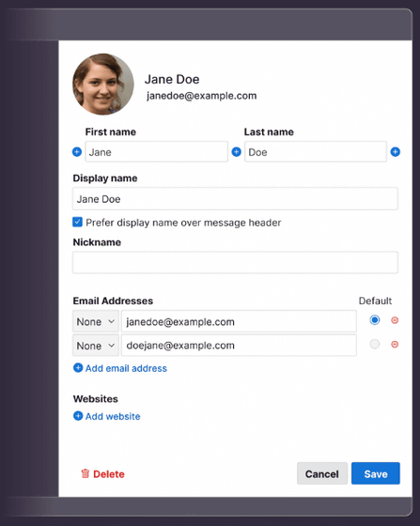Open type dropdown for janedoe@example.com
The height and width of the screenshot is (526, 420).
[x=96, y=321]
